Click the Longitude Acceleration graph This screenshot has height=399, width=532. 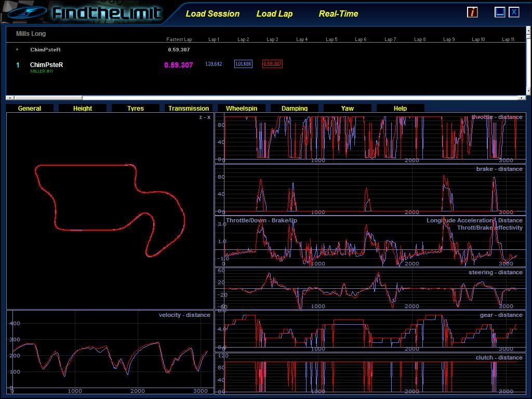[370, 241]
